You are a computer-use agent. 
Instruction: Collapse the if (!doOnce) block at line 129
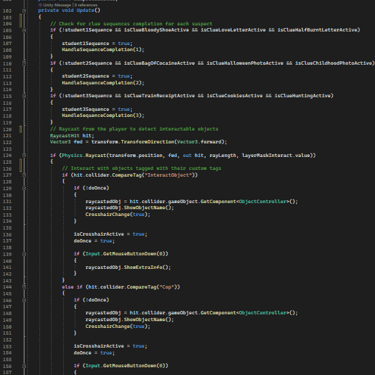[x=24, y=188]
